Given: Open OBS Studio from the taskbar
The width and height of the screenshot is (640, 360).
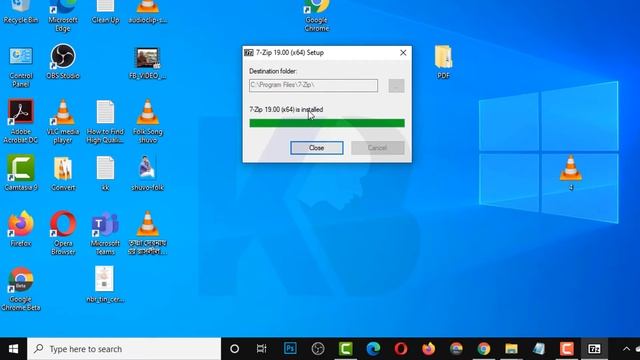Looking at the screenshot, I should click(x=318, y=349).
